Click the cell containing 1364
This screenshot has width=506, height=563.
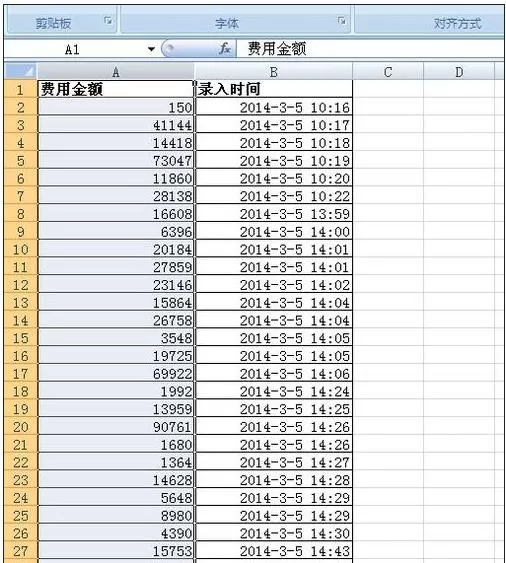116,462
